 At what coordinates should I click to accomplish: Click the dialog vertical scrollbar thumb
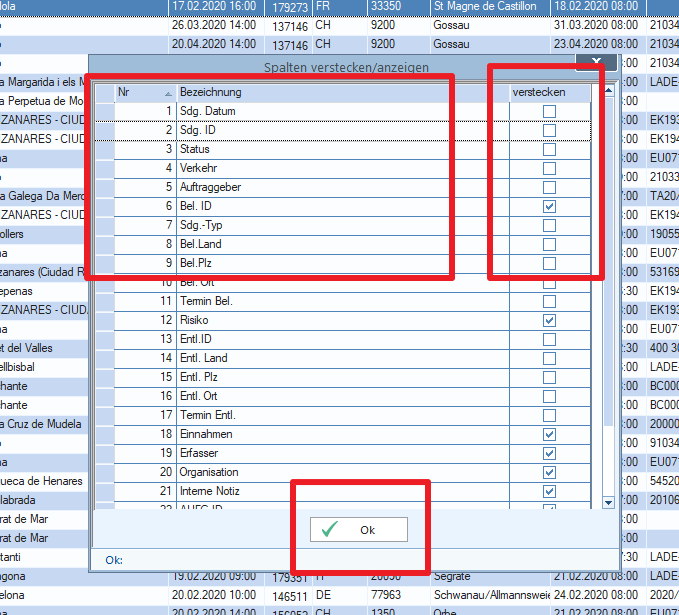(608, 261)
